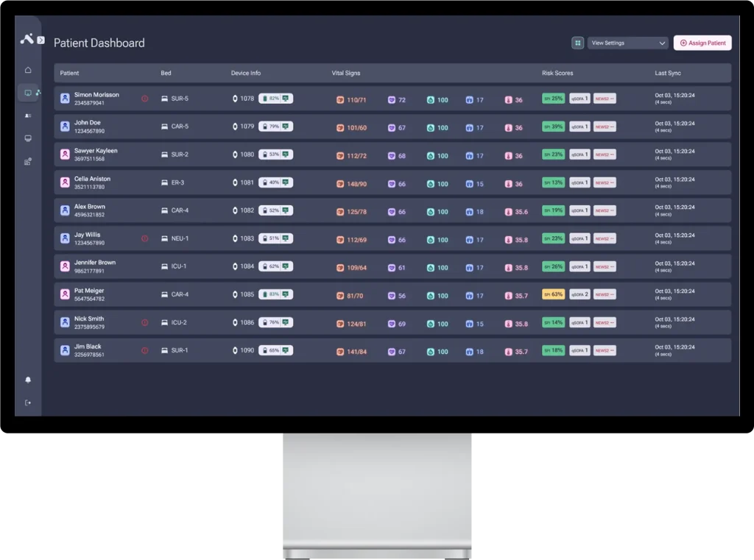Sort by the Risk Scores column header
The width and height of the screenshot is (754, 560).
557,74
